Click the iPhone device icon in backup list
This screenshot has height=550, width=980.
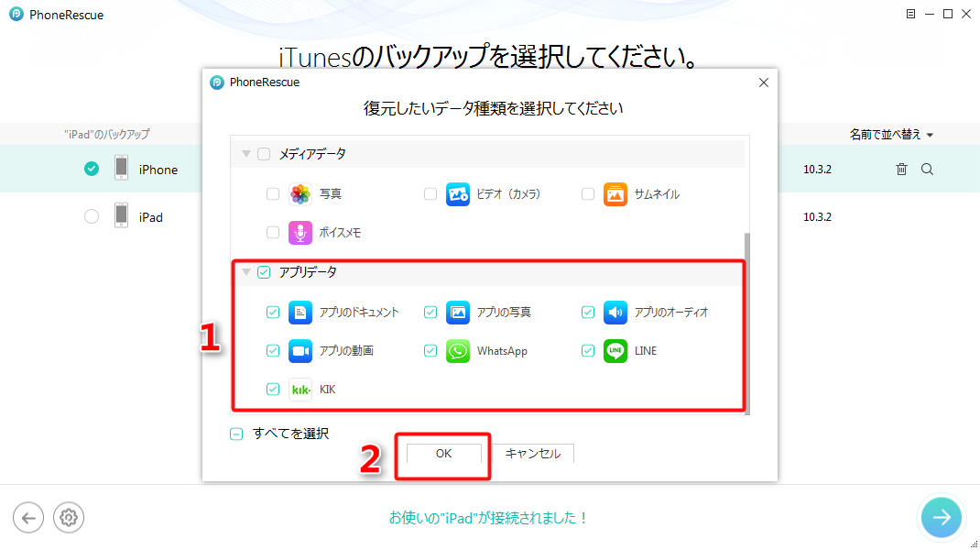point(121,169)
